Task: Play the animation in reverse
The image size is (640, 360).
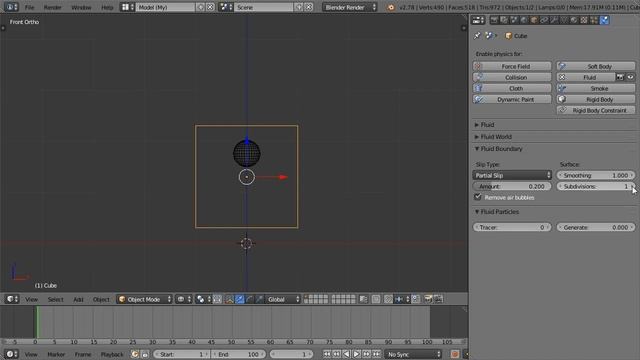Action: coord(347,354)
